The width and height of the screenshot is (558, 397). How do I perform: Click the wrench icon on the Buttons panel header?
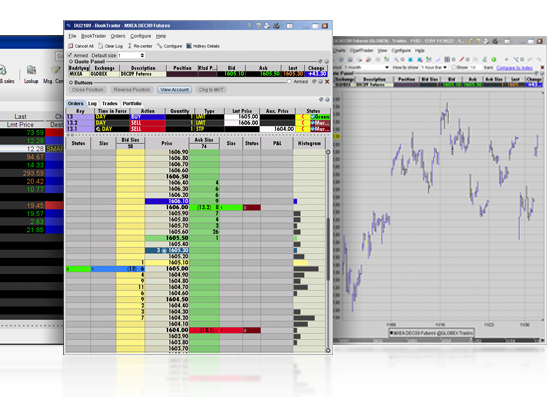314,82
